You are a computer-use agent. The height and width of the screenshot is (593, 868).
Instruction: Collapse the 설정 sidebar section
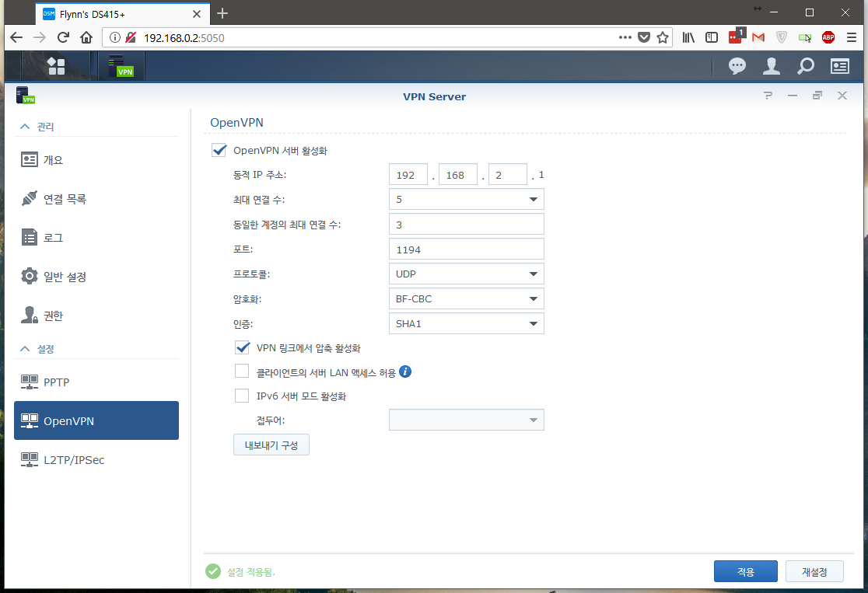click(25, 349)
